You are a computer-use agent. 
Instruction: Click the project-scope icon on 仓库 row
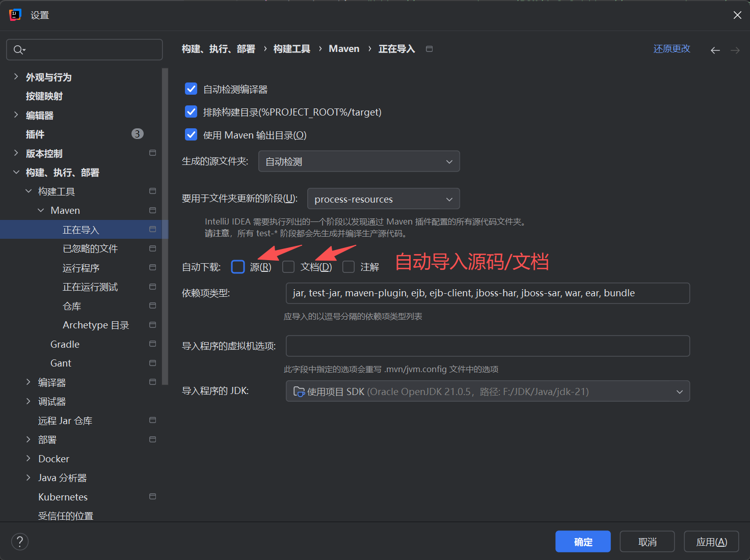[152, 305]
